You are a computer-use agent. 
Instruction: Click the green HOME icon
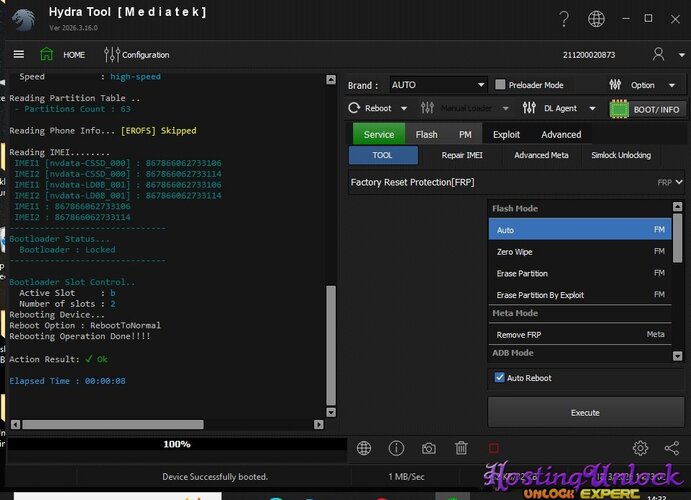pos(47,54)
